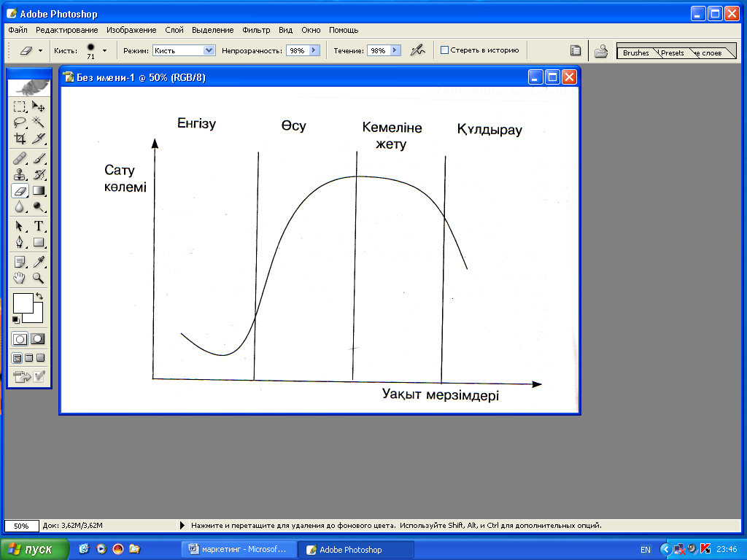747x560 pixels.
Task: Switch to маркетинг Microsoft Word taskbar button
Action: [239, 550]
